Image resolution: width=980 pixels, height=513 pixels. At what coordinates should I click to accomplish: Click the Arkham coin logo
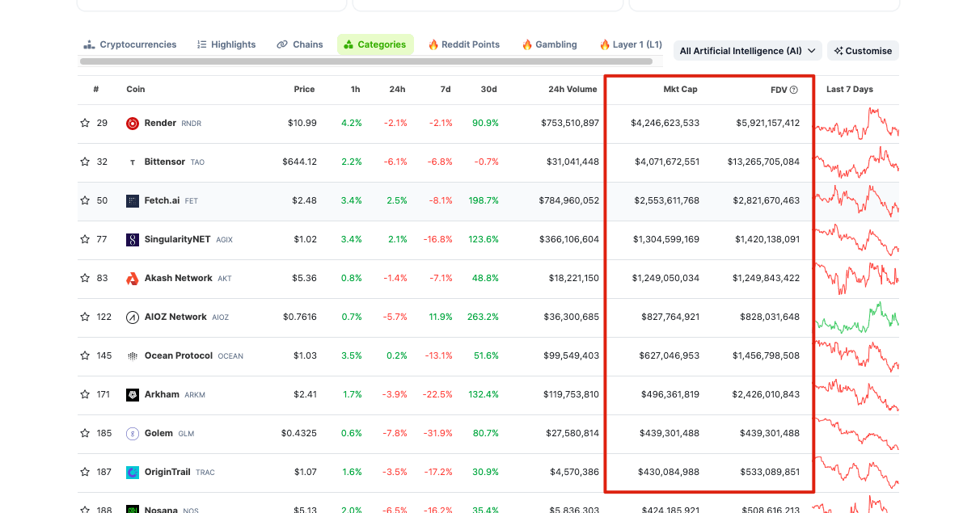(133, 395)
